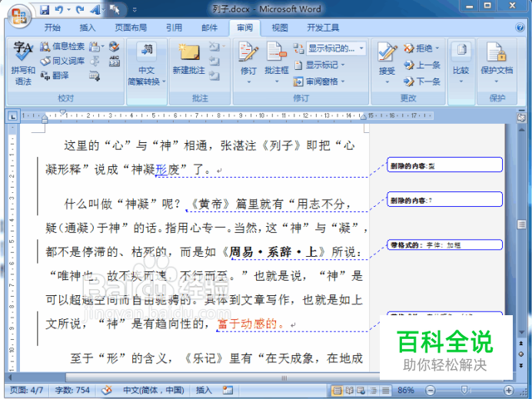Click the 字数: 754 word count

tap(72, 391)
